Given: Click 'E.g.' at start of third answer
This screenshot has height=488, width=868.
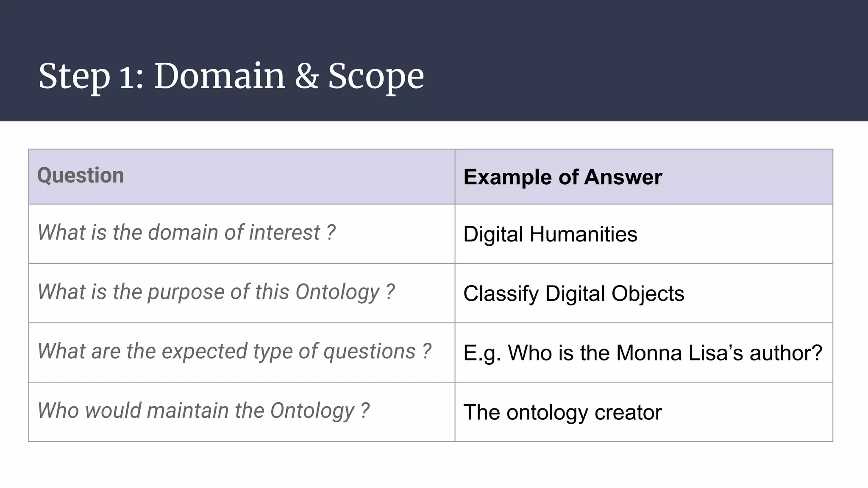Looking at the screenshot, I should [x=482, y=353].
